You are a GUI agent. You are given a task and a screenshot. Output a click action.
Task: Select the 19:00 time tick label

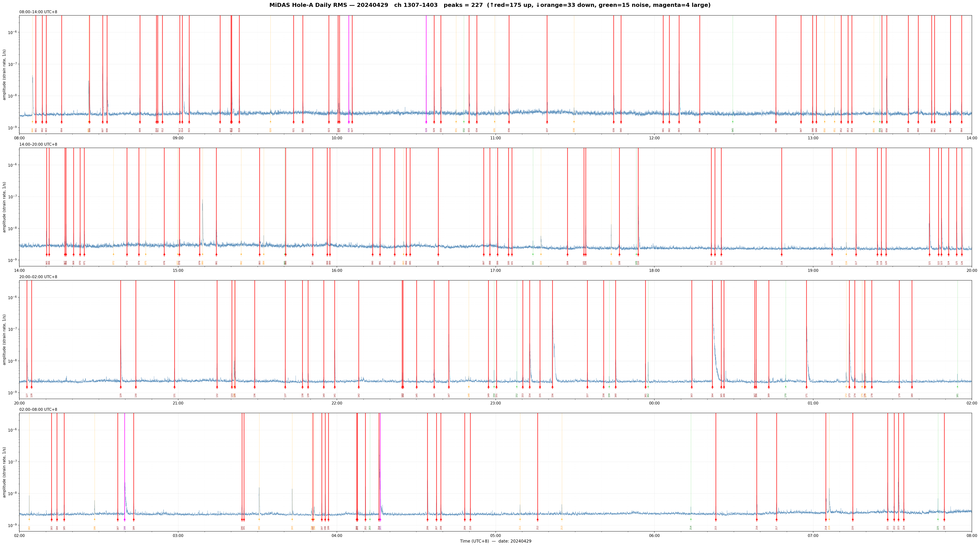coord(813,271)
